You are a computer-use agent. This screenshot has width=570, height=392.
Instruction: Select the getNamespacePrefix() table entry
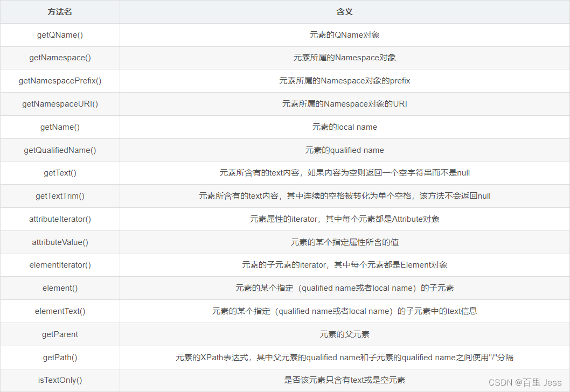click(x=60, y=81)
